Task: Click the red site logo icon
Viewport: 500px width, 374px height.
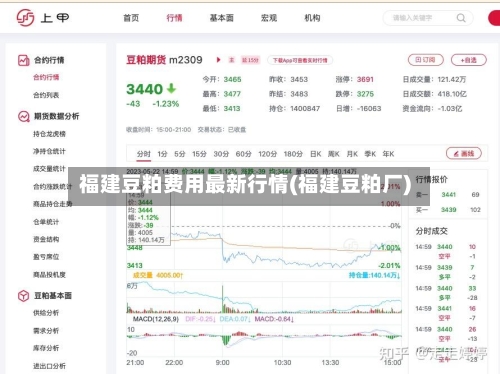Action: click(25, 18)
